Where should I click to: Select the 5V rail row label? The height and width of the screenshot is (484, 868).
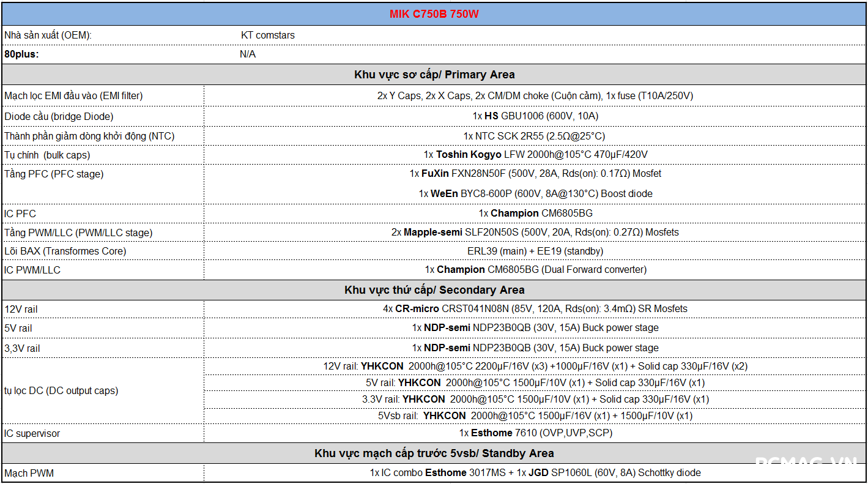point(18,329)
